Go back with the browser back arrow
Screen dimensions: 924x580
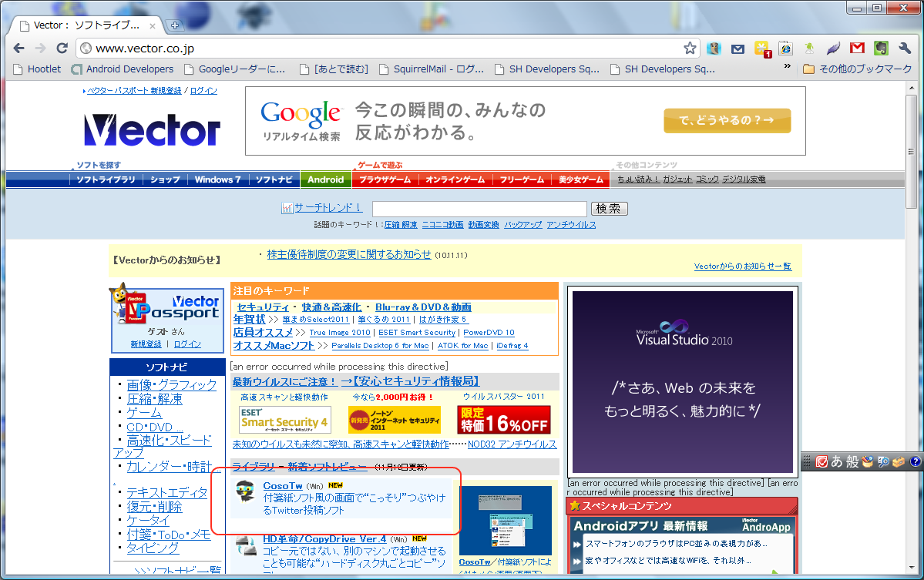tap(18, 49)
